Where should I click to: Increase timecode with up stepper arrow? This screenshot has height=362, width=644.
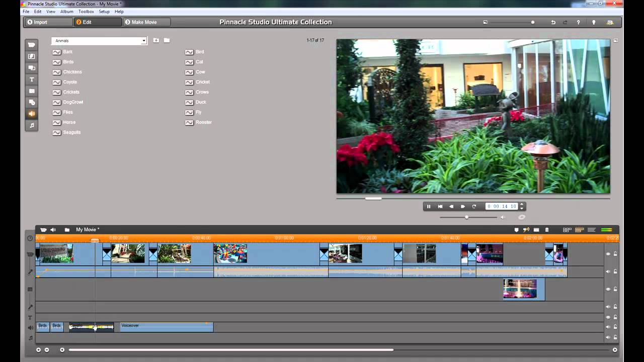click(522, 205)
